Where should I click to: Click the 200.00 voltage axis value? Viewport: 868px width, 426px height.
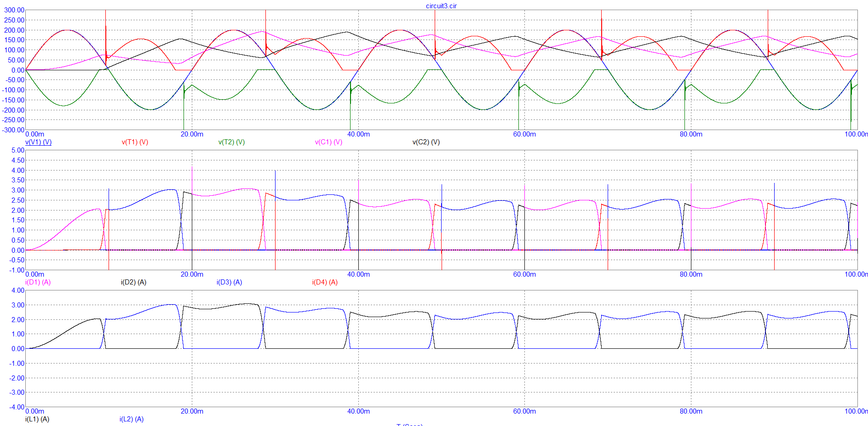(x=14, y=30)
